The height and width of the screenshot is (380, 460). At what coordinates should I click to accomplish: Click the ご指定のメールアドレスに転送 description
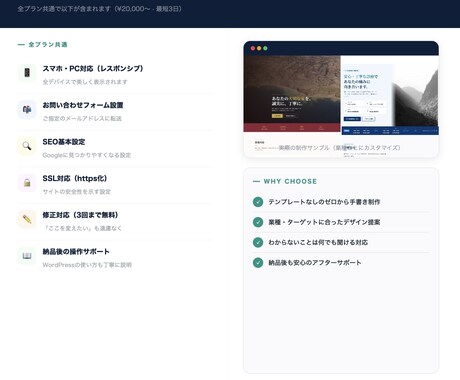coord(82,118)
